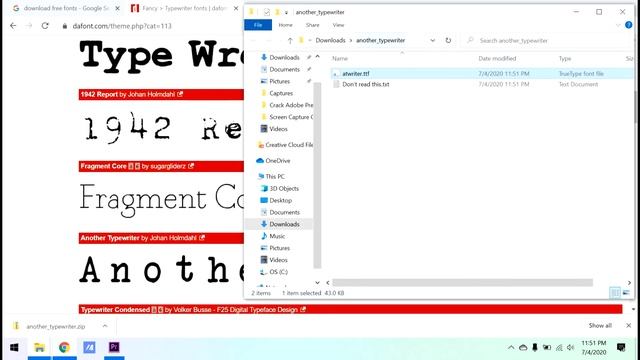Select This PC in the navigation pane
The height and width of the screenshot is (360, 640).
275,176
